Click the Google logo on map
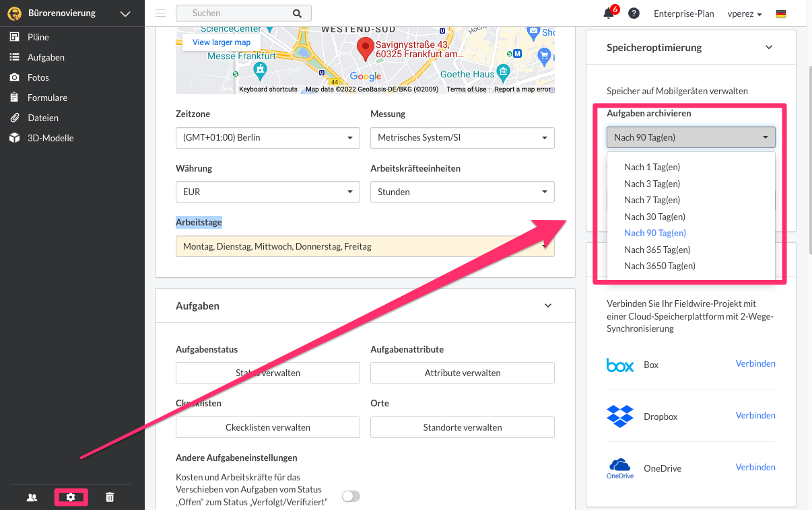The width and height of the screenshot is (812, 510). 365,76
